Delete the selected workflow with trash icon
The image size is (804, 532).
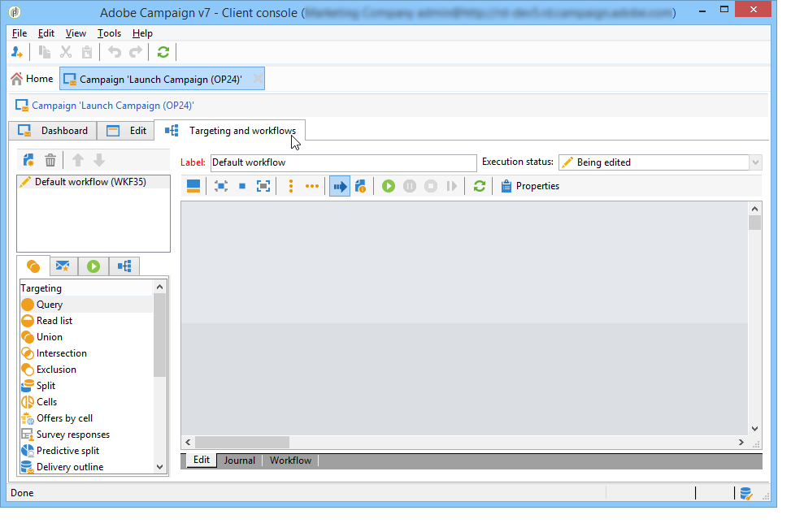point(50,161)
